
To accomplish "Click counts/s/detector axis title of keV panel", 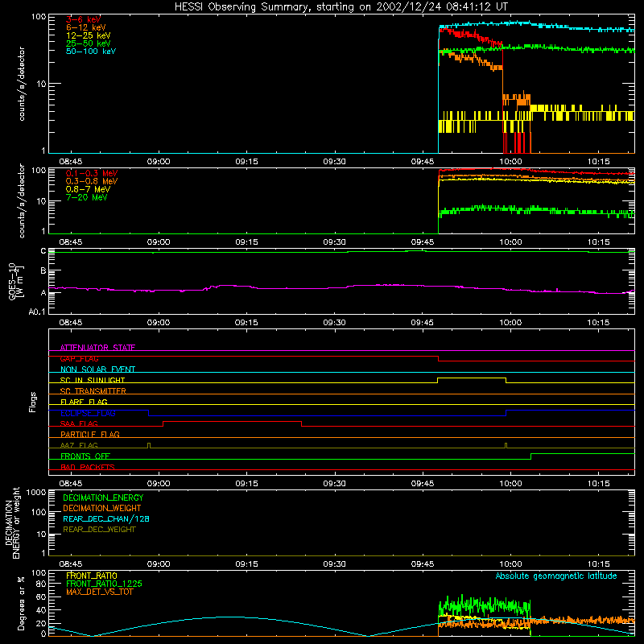I will click(x=22, y=84).
